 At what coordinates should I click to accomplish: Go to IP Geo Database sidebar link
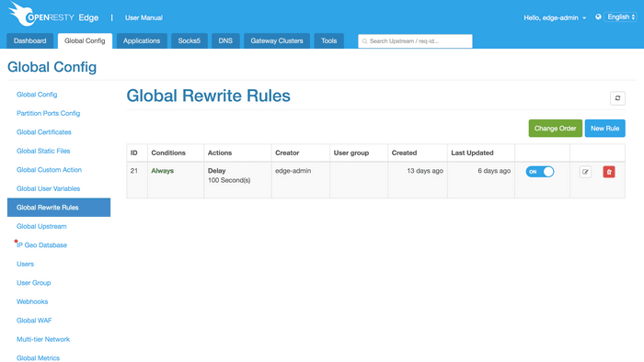click(x=42, y=245)
